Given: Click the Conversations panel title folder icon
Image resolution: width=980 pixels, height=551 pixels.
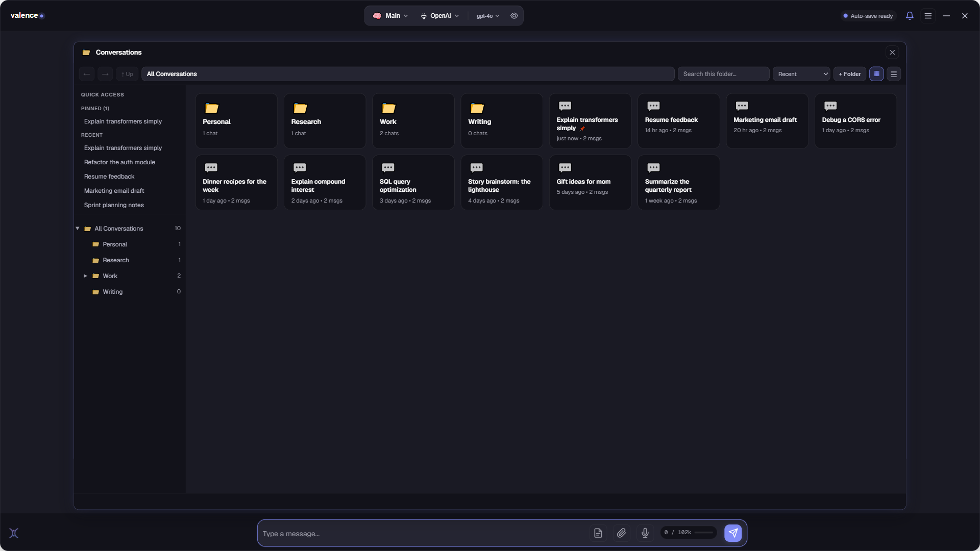Looking at the screenshot, I should [86, 53].
